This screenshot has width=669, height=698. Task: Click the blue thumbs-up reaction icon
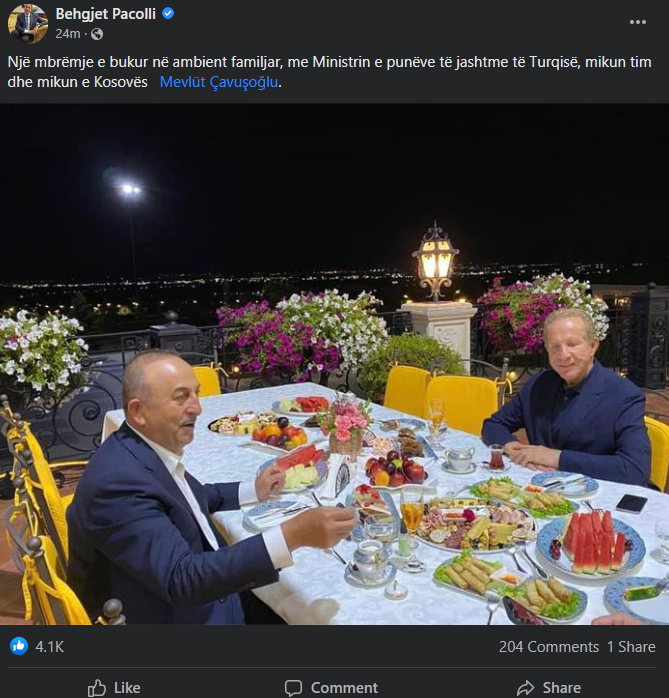point(19,646)
